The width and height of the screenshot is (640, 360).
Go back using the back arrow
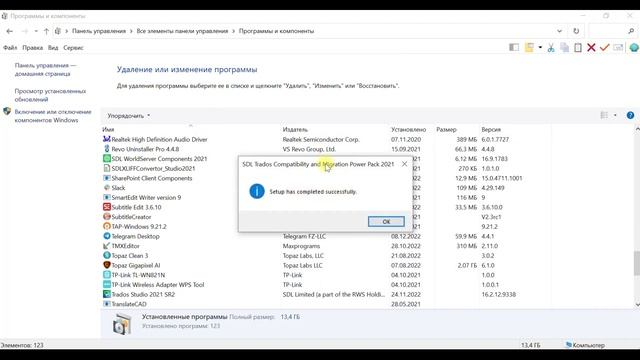(10, 31)
